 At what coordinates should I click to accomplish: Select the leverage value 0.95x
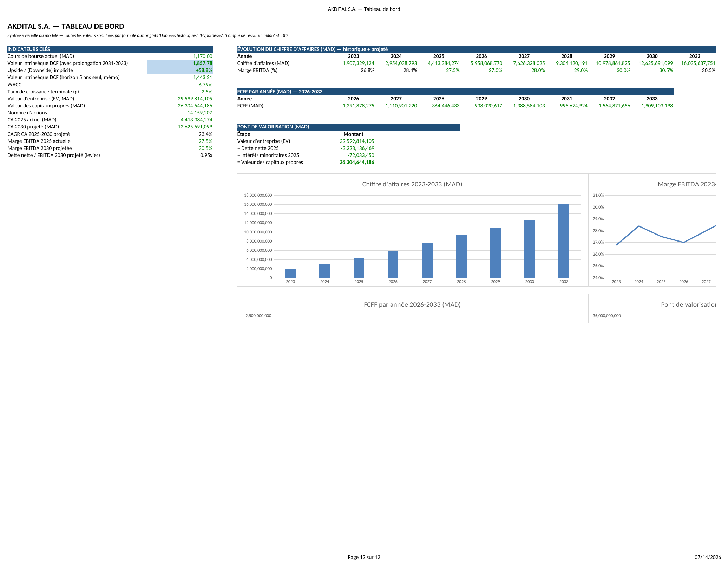point(206,155)
